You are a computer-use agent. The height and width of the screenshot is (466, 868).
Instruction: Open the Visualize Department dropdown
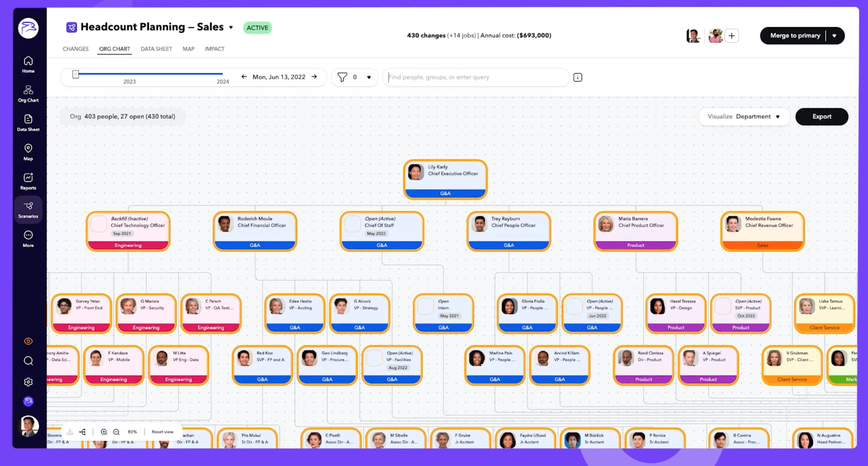(x=744, y=117)
